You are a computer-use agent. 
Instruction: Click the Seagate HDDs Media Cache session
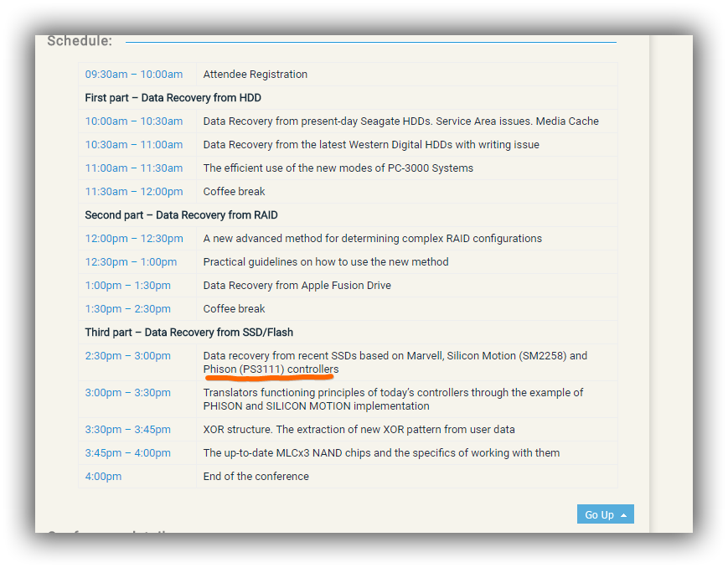pyautogui.click(x=400, y=121)
